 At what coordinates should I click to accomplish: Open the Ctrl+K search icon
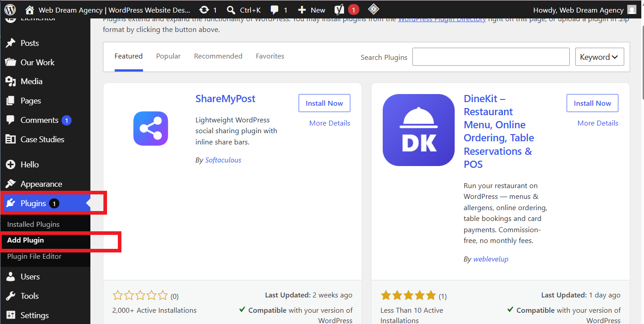231,10
